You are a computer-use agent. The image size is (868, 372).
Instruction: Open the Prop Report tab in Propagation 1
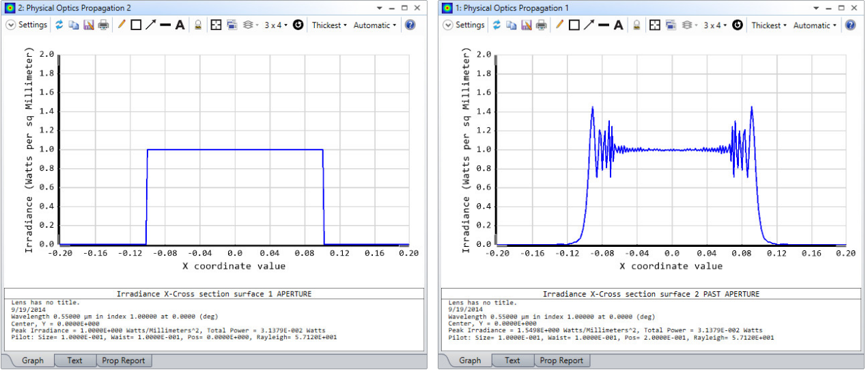(x=561, y=360)
